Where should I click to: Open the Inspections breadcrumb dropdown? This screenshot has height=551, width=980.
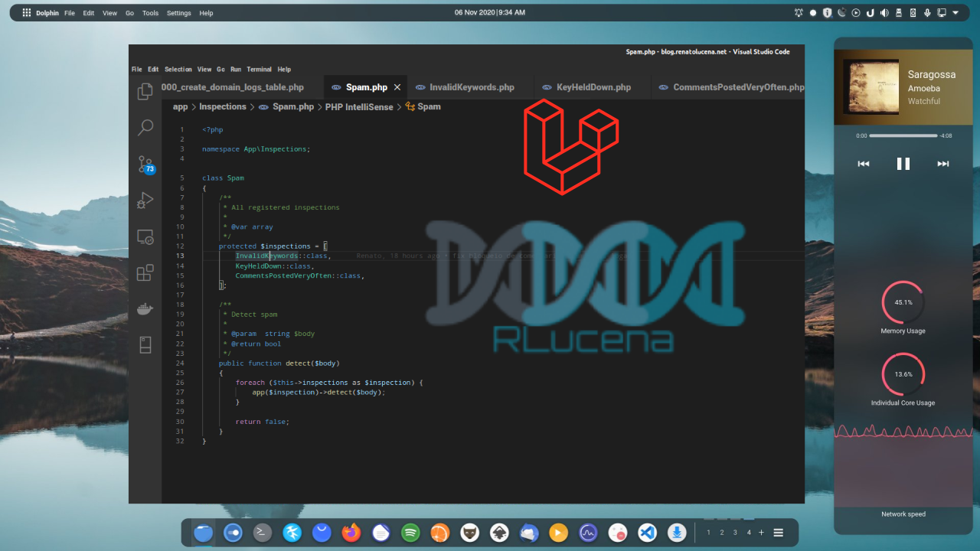point(223,107)
